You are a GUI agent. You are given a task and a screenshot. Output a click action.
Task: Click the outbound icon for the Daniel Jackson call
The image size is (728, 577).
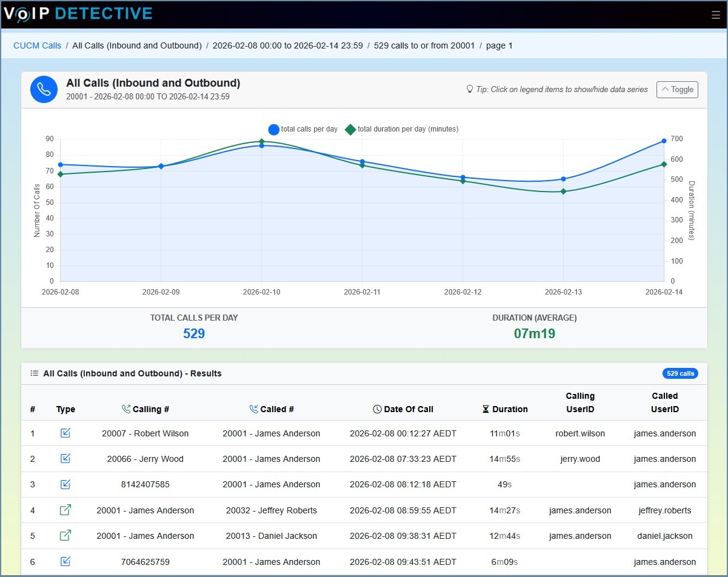(x=65, y=536)
